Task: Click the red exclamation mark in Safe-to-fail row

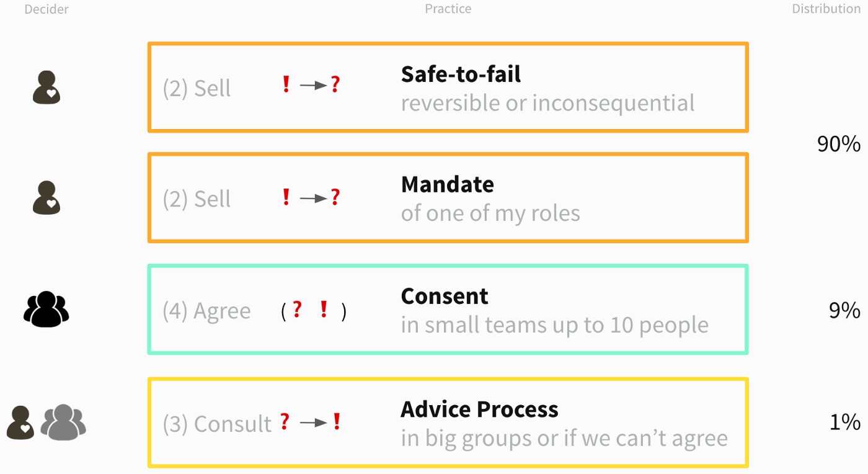Action: tap(286, 84)
